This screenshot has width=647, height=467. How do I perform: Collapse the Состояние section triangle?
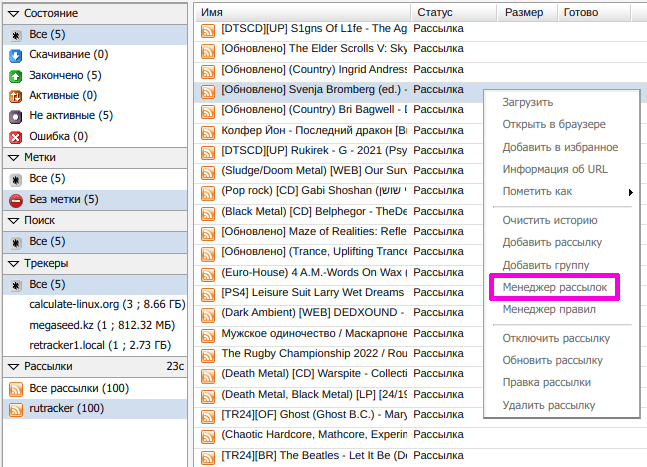(14, 14)
